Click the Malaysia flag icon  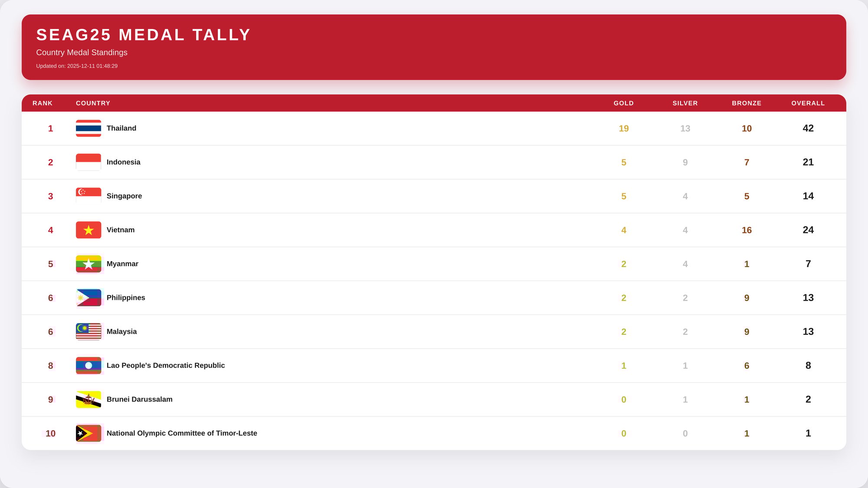click(88, 331)
